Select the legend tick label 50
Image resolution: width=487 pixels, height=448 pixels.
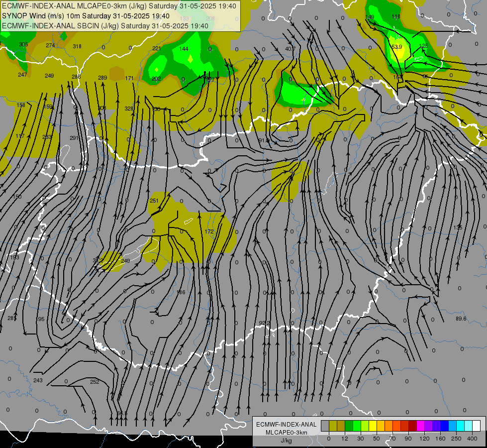pyautogui.click(x=376, y=439)
